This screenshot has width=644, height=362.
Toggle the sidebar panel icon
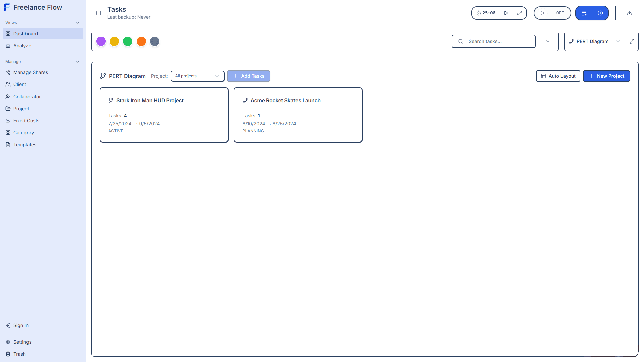coord(99,13)
